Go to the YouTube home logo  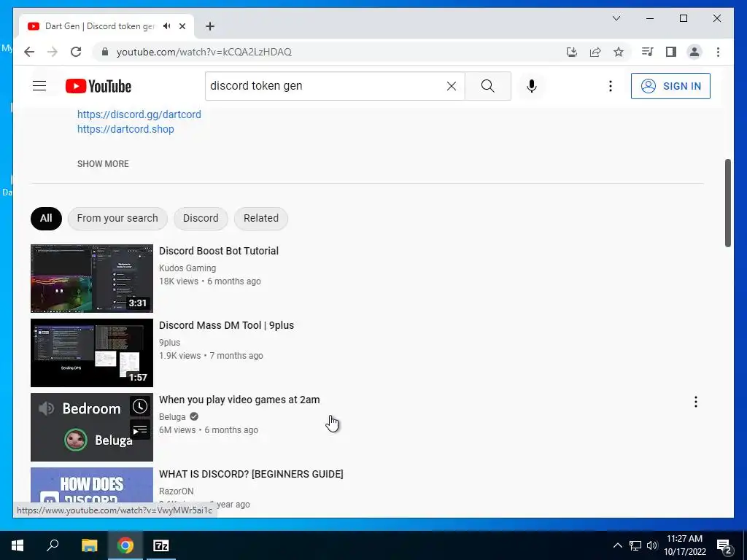click(x=98, y=86)
